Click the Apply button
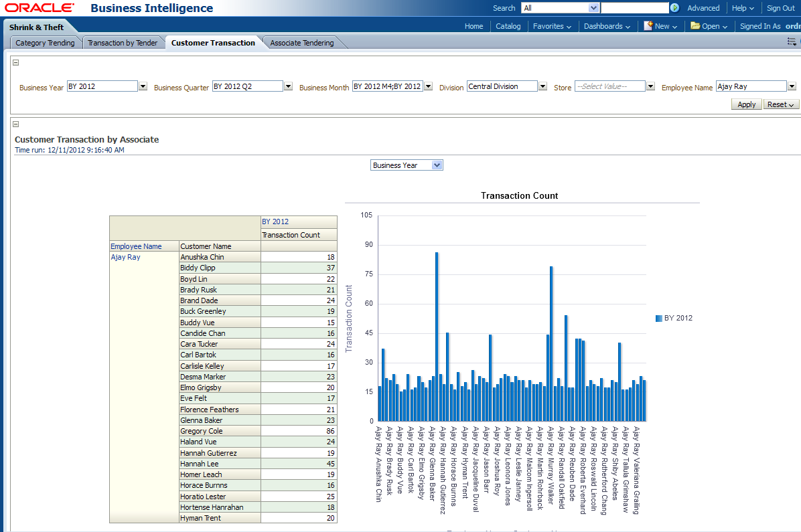Screen dimensions: 801x532 746,104
